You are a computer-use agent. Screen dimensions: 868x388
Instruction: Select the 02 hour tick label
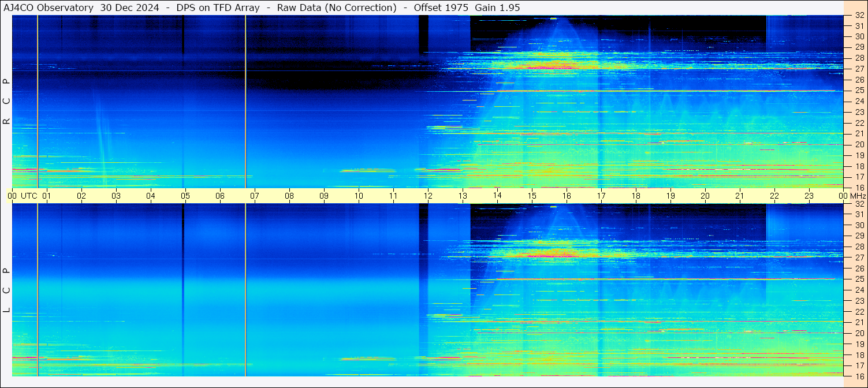coord(81,196)
